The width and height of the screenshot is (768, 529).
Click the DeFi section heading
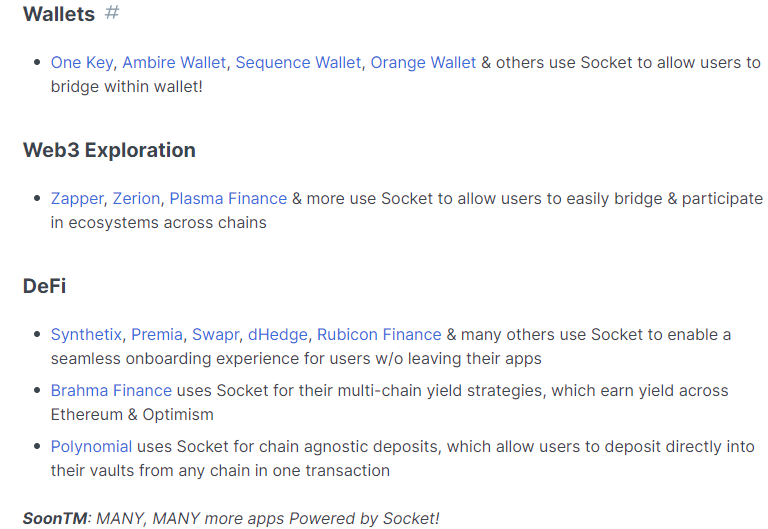(45, 286)
